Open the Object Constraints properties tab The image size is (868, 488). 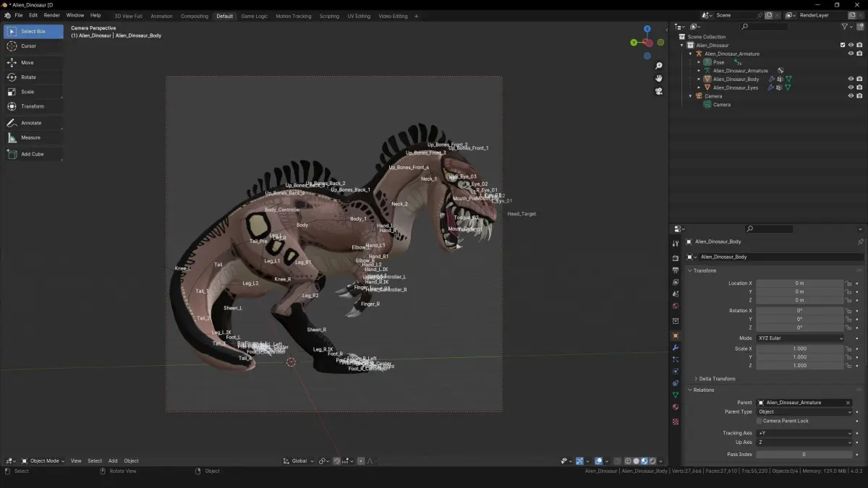(x=676, y=383)
